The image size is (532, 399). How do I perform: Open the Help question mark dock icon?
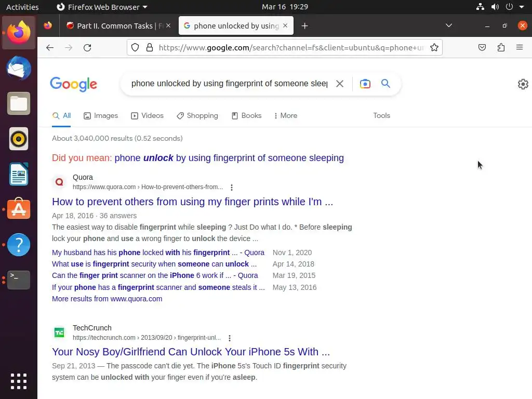coord(19,245)
